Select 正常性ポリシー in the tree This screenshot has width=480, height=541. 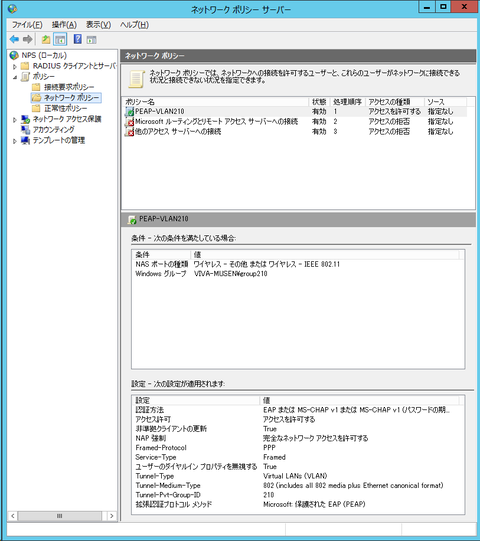point(66,108)
